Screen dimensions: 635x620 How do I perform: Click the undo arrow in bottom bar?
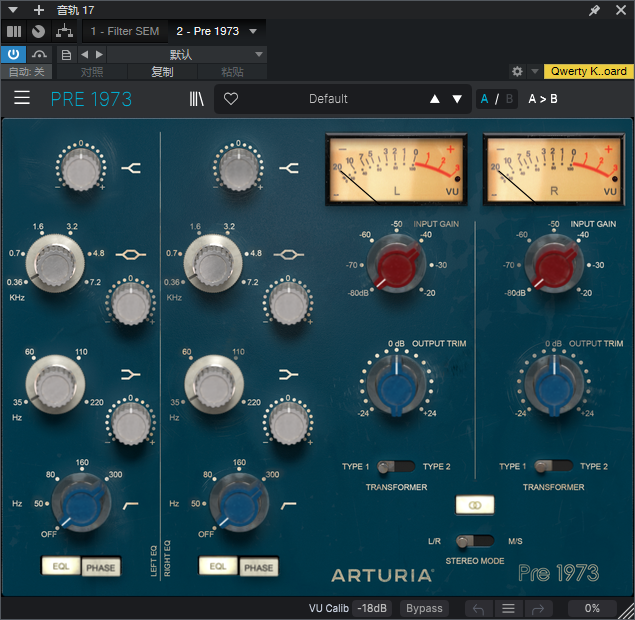coord(479,608)
